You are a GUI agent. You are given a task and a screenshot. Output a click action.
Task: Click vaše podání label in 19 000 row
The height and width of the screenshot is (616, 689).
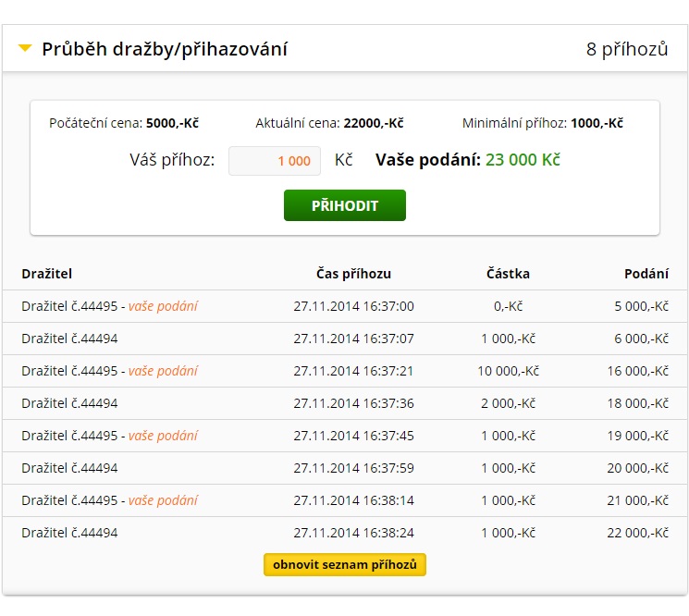click(163, 436)
